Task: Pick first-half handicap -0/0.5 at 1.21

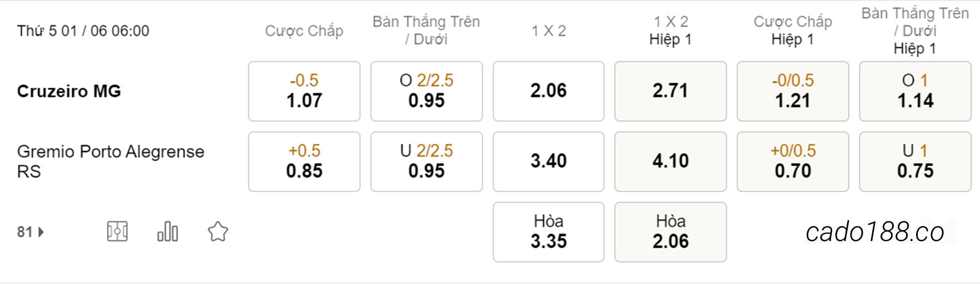Action: click(x=793, y=91)
